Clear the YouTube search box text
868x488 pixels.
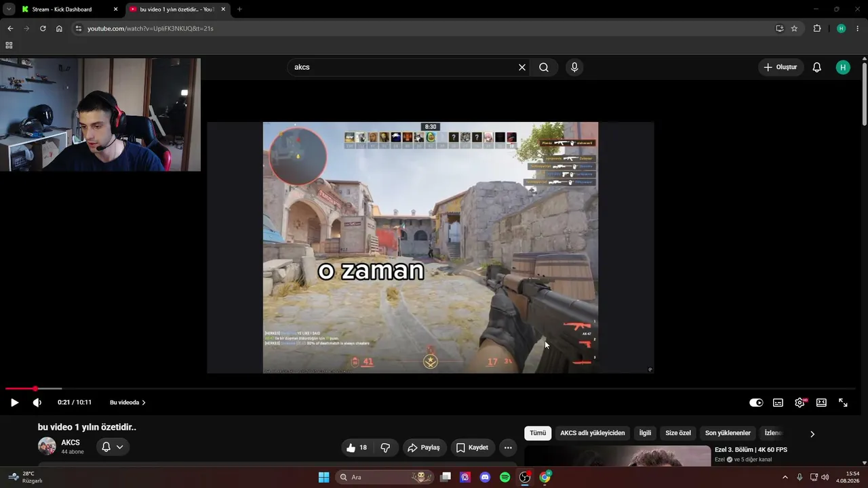click(522, 67)
